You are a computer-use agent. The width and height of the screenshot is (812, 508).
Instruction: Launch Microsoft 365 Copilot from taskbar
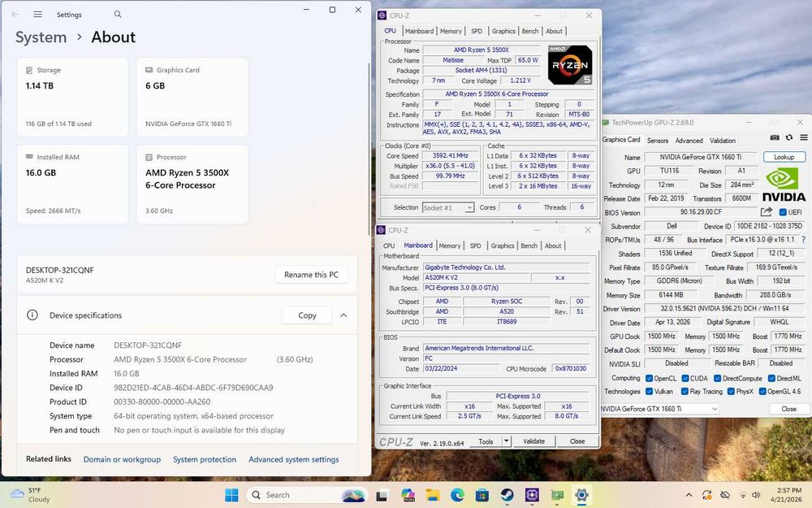(408, 495)
